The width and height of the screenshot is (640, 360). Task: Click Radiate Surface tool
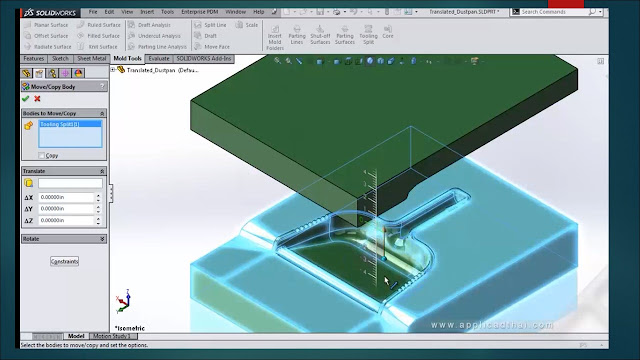click(48, 47)
